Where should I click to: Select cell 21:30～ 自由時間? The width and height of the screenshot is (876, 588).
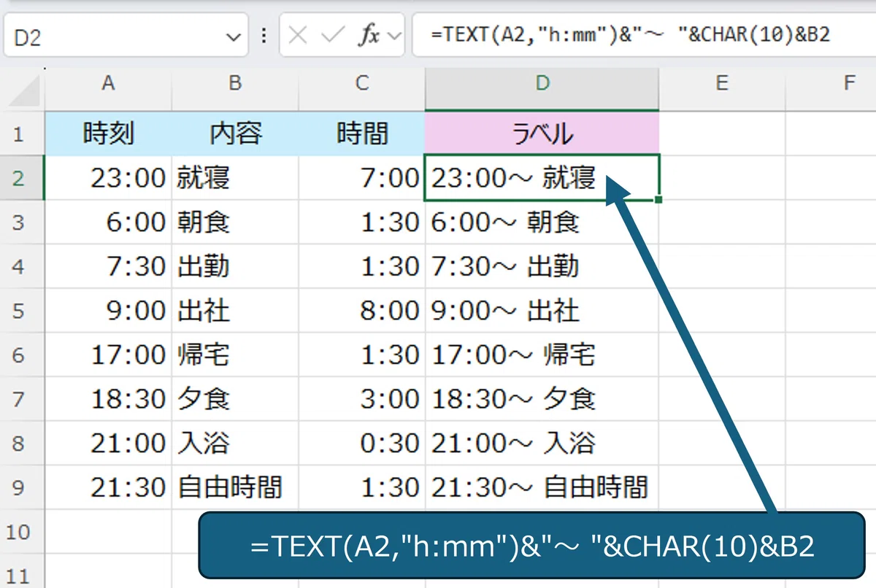click(x=542, y=487)
